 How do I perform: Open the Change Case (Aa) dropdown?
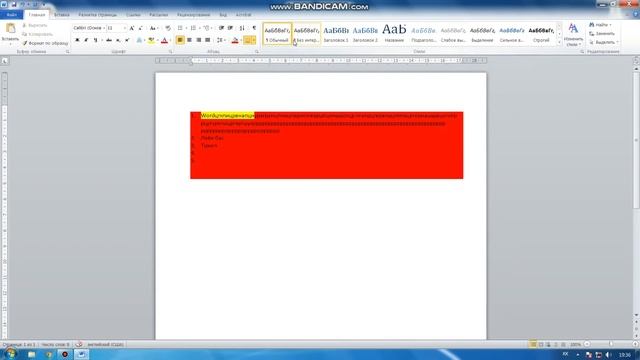tap(153, 28)
